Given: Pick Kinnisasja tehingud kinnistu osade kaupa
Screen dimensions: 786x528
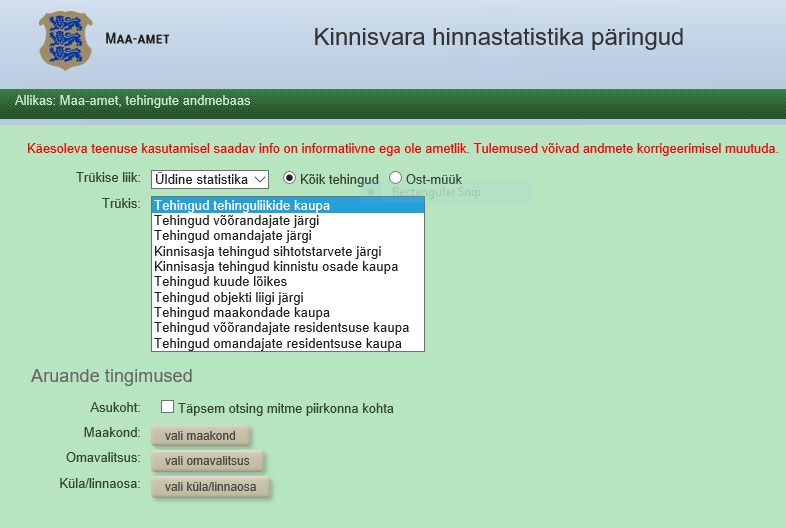Looking at the screenshot, I should [288, 266].
